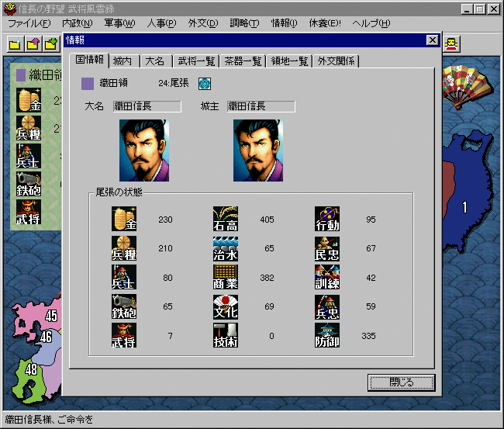The width and height of the screenshot is (504, 429).
Task: Click the 治水 flood control icon
Action: coord(226,248)
